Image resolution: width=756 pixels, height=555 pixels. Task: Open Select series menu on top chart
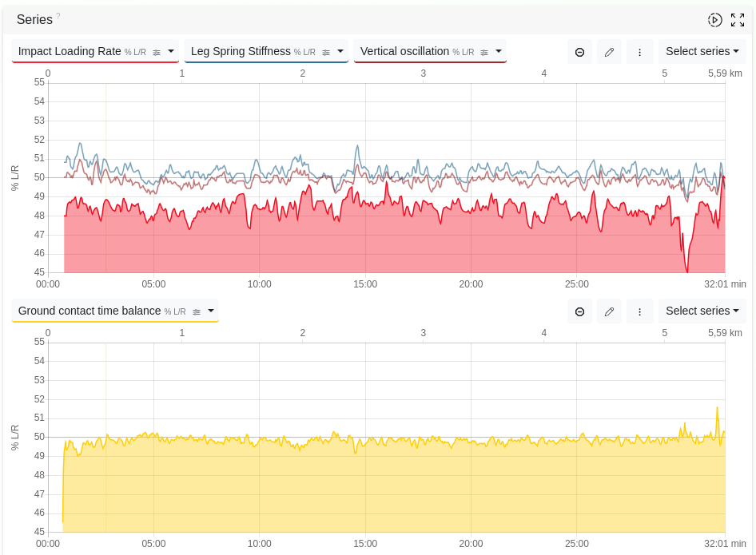coord(702,52)
